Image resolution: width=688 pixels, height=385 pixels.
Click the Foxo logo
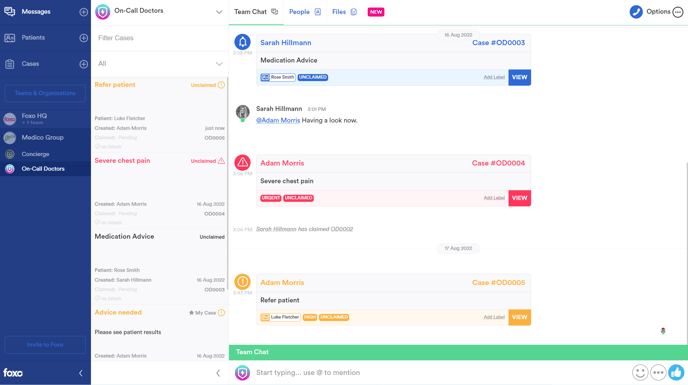13,373
